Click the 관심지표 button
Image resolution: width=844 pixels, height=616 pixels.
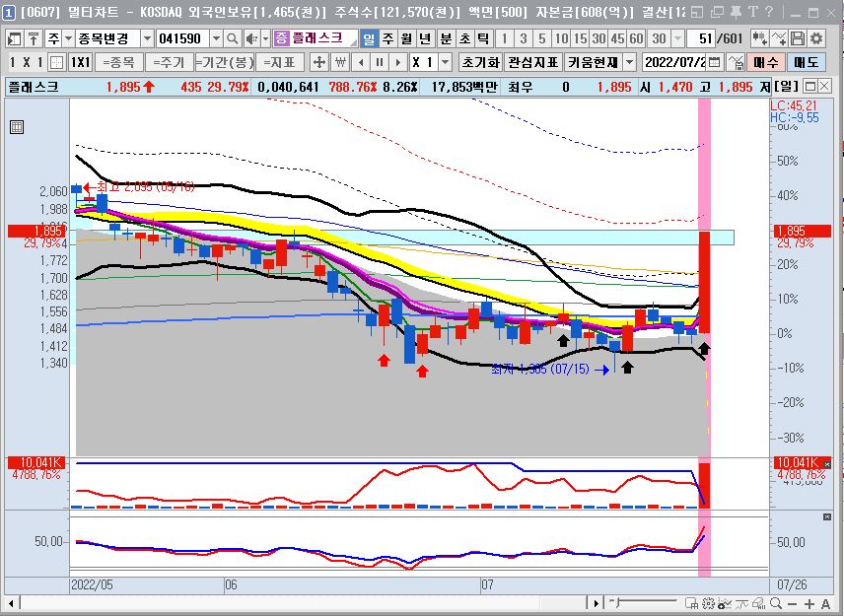[533, 62]
